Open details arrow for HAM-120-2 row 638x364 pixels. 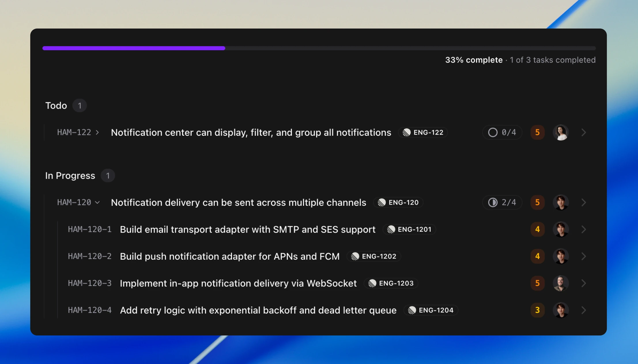click(584, 257)
